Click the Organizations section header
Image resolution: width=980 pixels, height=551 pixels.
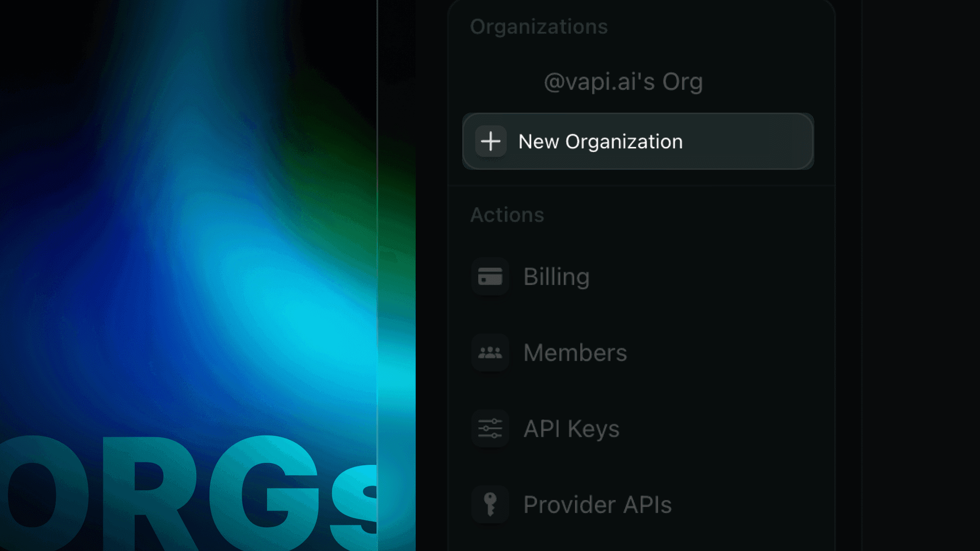pyautogui.click(x=539, y=27)
